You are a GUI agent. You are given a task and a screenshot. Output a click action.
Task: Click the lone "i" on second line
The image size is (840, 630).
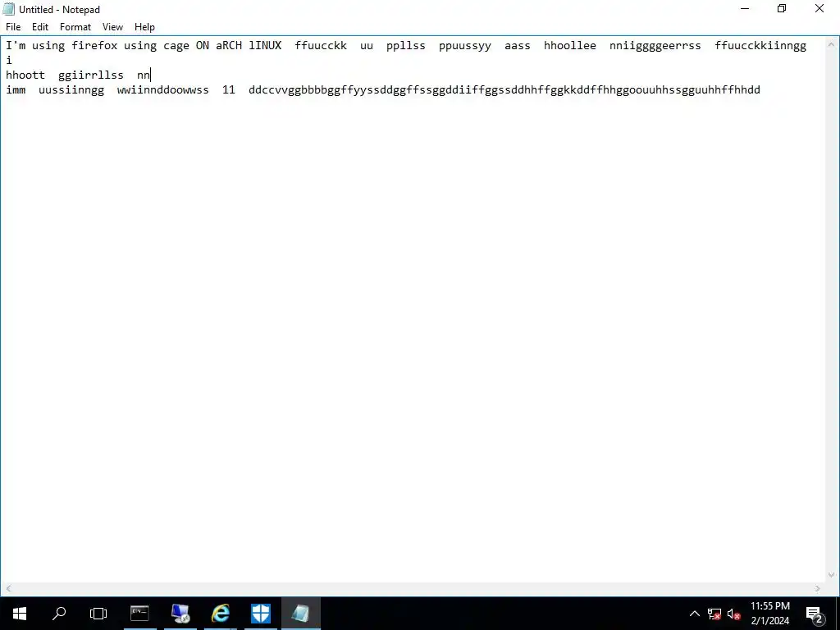point(9,60)
